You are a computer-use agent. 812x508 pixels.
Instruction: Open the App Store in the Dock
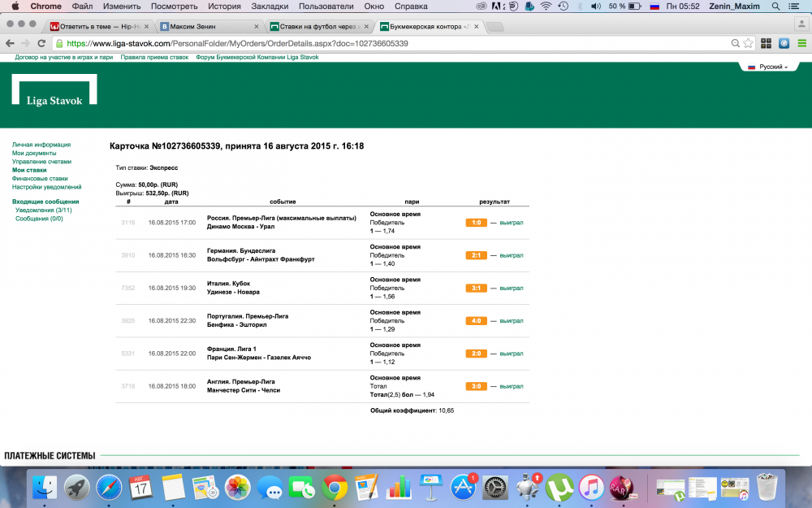tap(463, 488)
